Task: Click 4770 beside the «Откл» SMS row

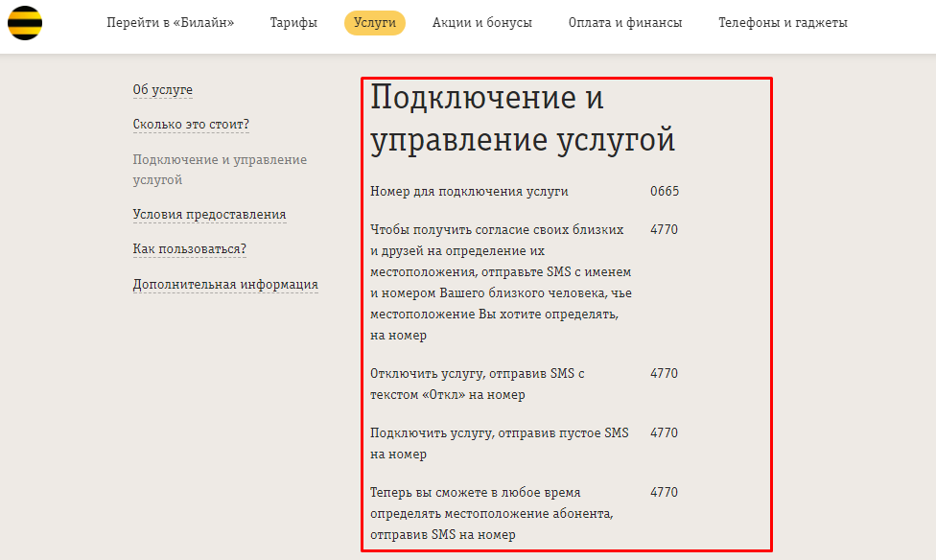Action: [664, 374]
